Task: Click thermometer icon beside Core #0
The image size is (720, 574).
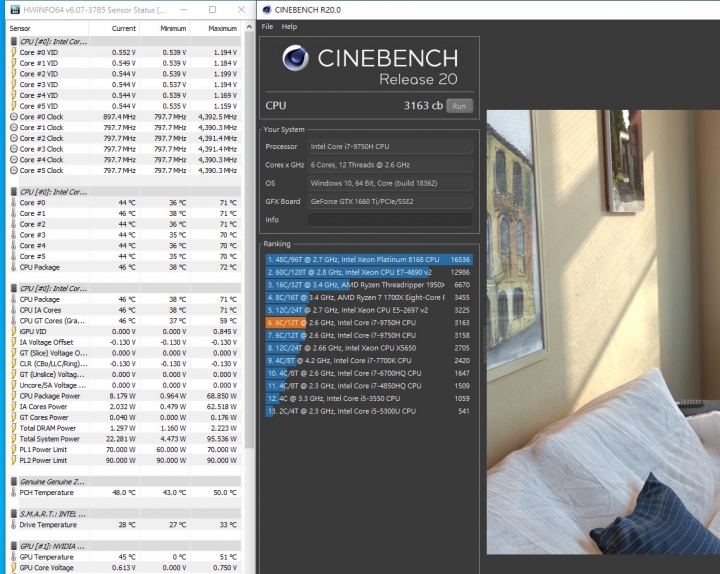Action: [14, 203]
